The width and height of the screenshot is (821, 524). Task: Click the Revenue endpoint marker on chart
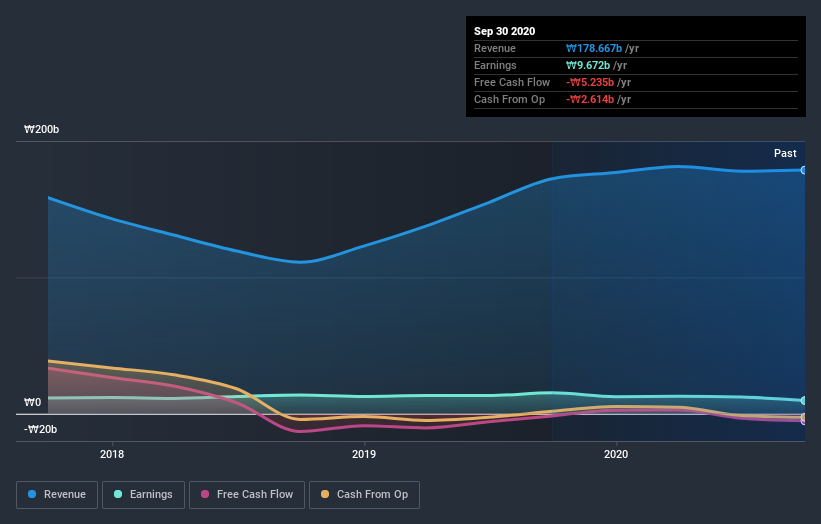pyautogui.click(x=804, y=170)
